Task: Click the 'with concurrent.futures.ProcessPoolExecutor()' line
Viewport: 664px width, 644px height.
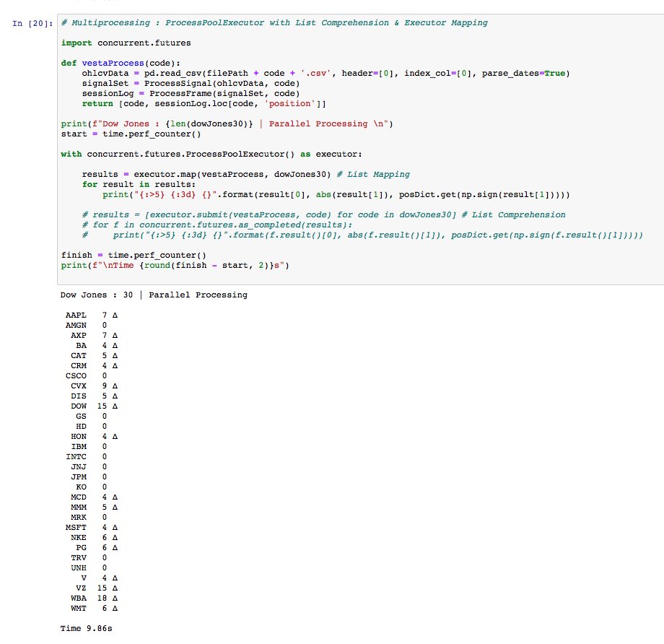Action: pyautogui.click(x=211, y=155)
